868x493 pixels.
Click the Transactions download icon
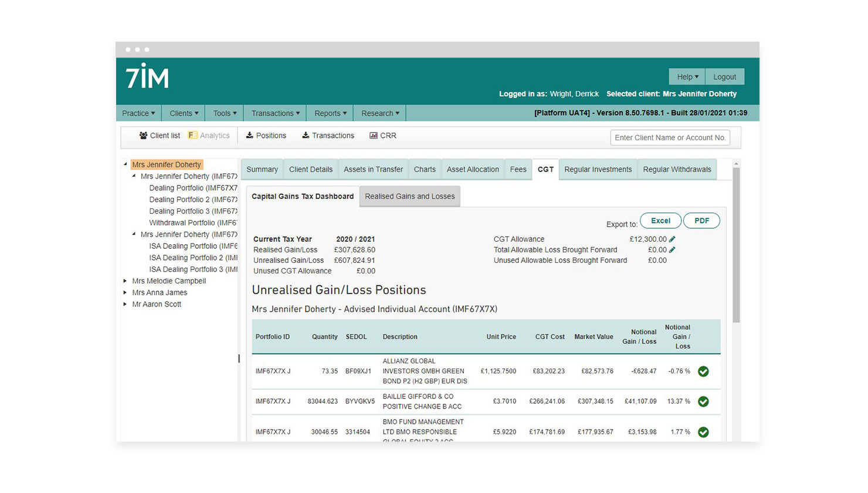306,136
